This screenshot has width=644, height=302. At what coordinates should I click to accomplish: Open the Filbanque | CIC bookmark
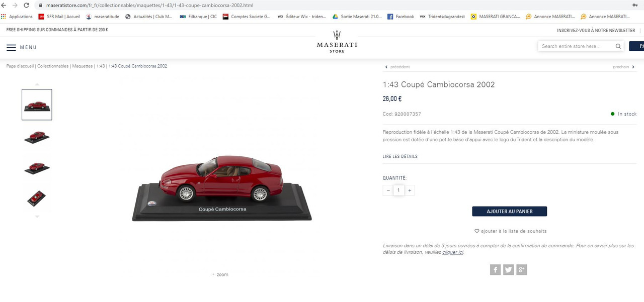coord(198,17)
